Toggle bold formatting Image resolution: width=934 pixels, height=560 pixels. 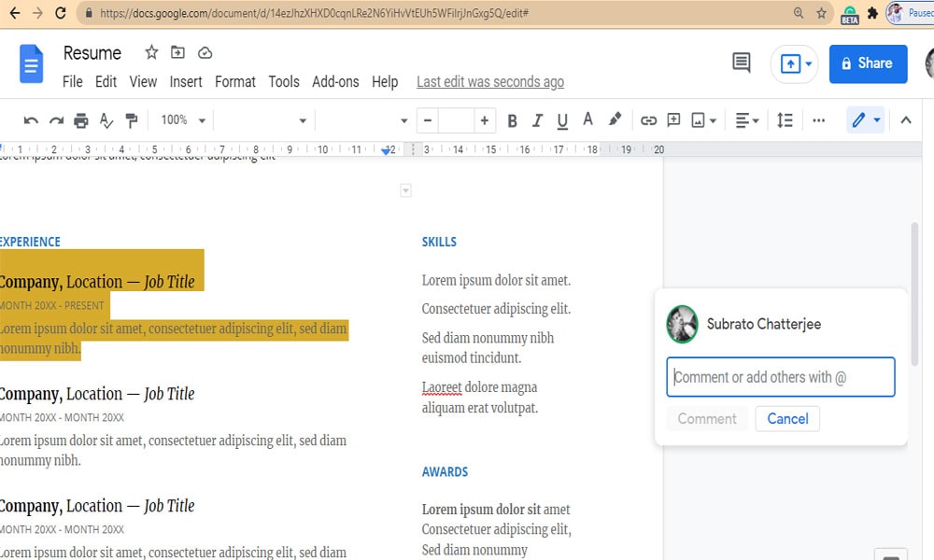pos(512,120)
